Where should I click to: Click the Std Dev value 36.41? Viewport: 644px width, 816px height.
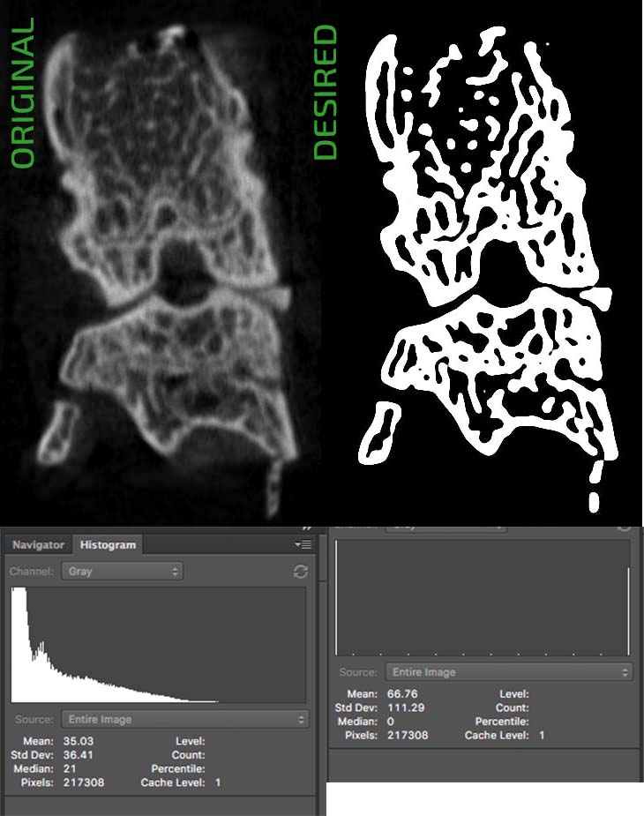tap(79, 754)
